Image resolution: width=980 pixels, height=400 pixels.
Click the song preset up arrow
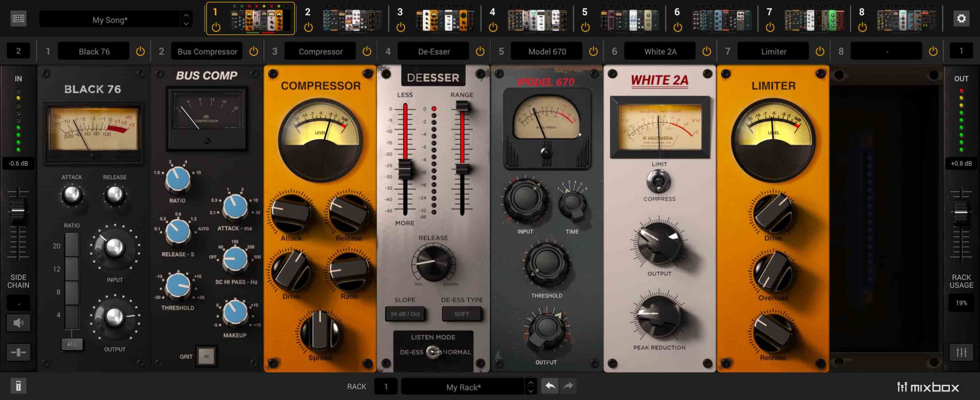point(186,15)
